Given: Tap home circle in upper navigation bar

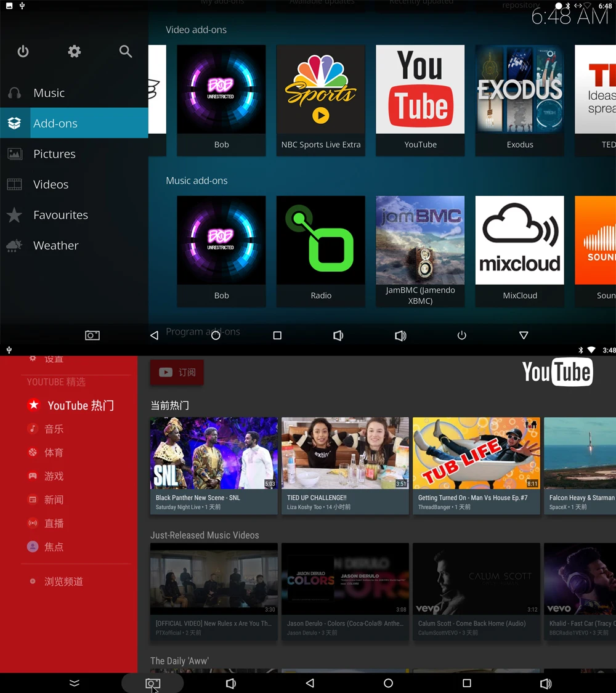Looking at the screenshot, I should tap(216, 336).
